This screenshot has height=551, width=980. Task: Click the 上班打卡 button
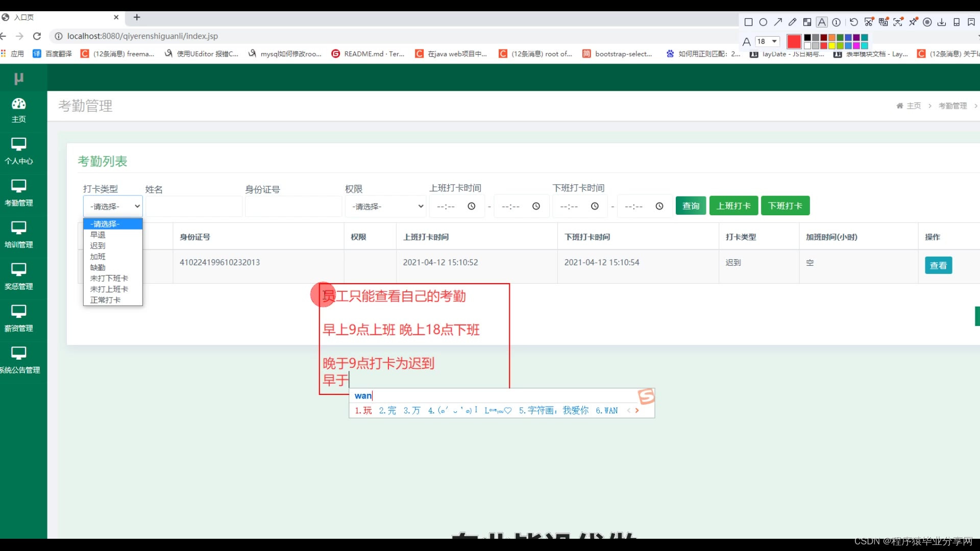733,206
